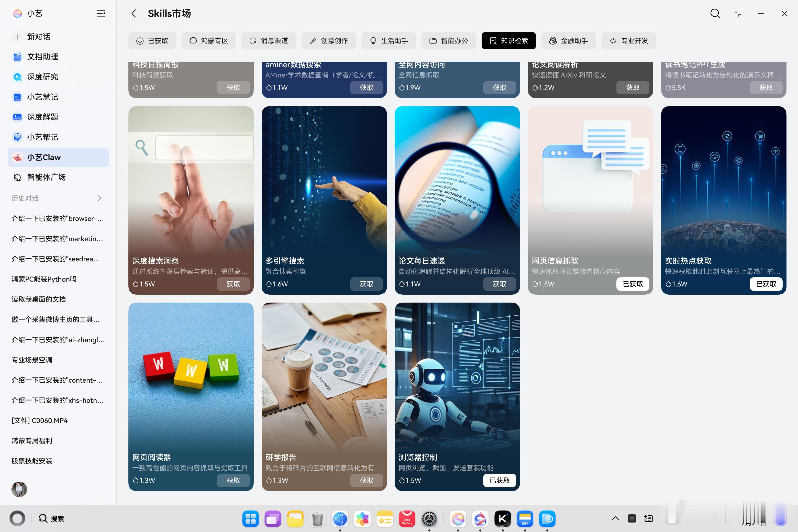Select the 知识检索 tab
Screen dimensions: 798x532
508,41
